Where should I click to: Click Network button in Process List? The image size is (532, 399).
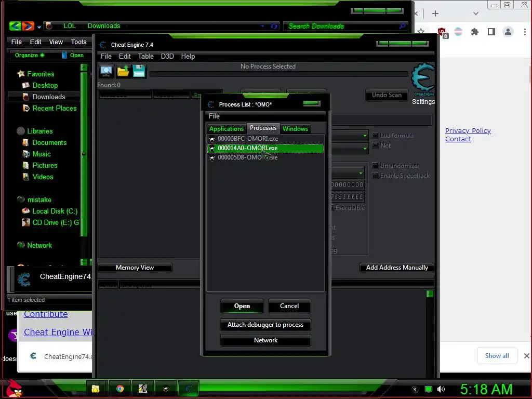(265, 340)
